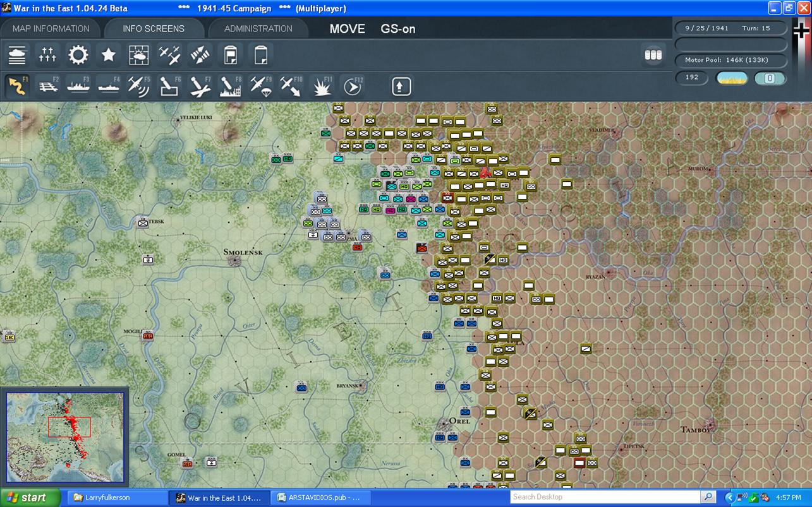
Task: Click the Bryansk map label
Action: click(x=348, y=386)
